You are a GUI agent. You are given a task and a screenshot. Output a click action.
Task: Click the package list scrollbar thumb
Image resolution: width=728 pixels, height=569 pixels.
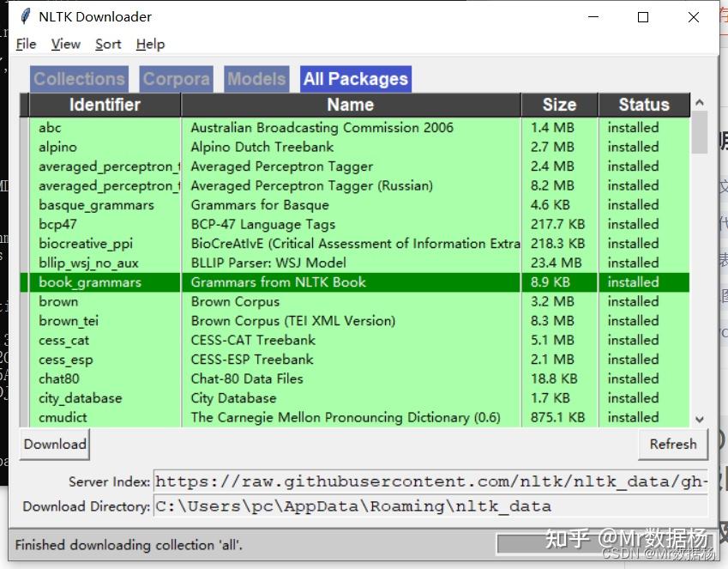(x=700, y=132)
